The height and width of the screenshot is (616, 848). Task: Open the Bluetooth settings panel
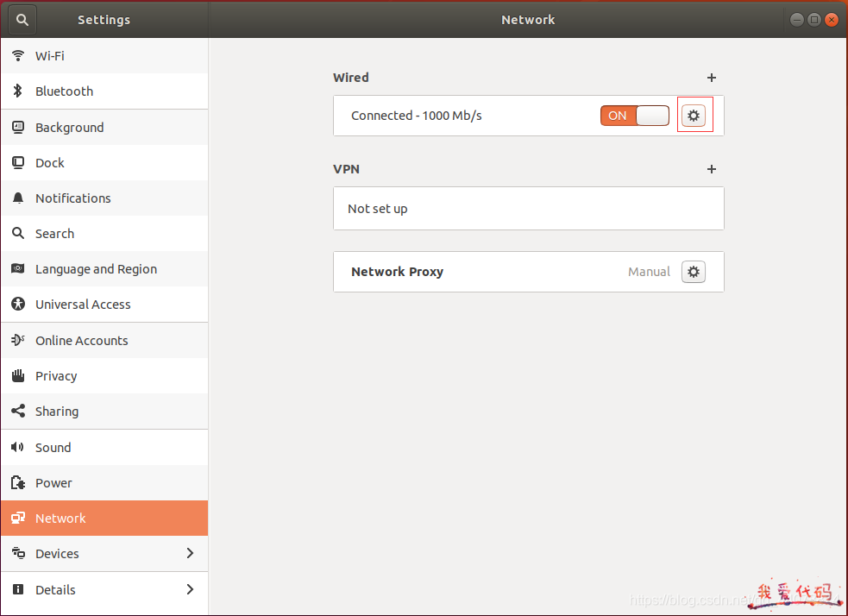[104, 91]
